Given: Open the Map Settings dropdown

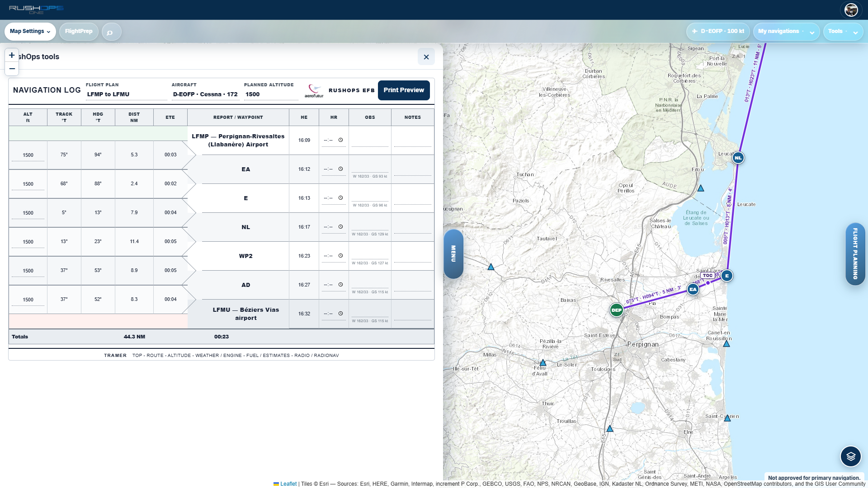Looking at the screenshot, I should pos(30,32).
